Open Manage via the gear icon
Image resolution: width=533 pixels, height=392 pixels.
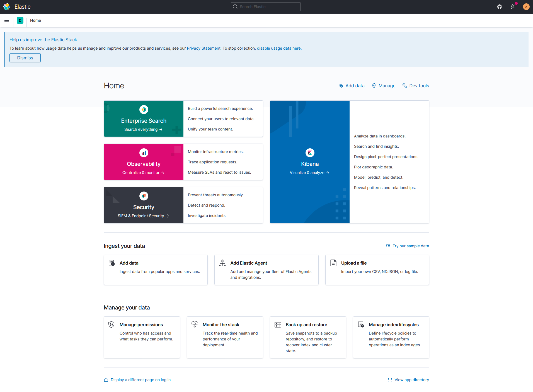tap(374, 86)
